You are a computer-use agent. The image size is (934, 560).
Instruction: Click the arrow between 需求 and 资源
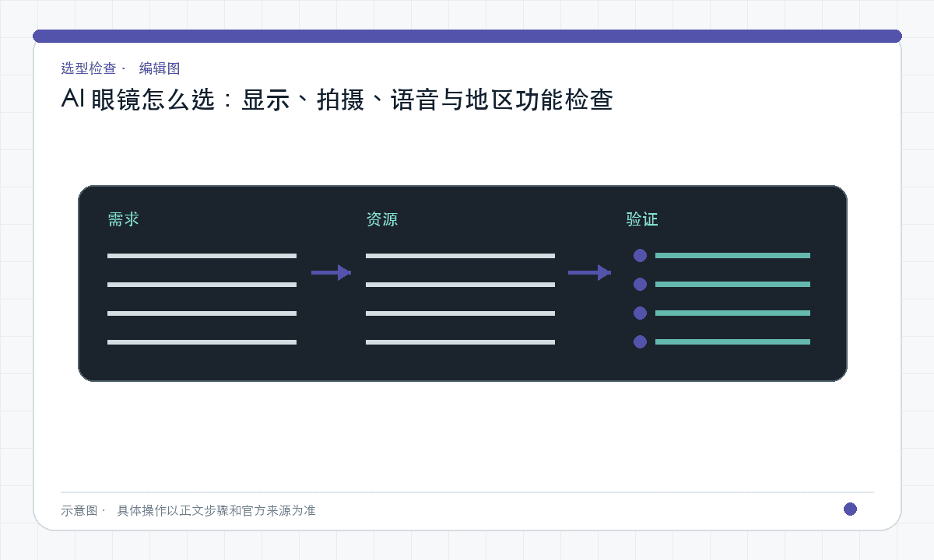[332, 272]
